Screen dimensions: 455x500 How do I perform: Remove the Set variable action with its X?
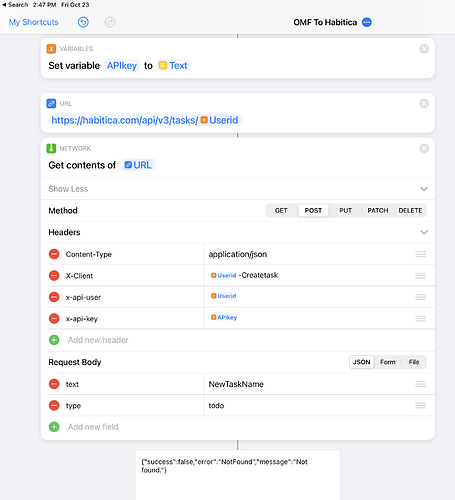[424, 49]
